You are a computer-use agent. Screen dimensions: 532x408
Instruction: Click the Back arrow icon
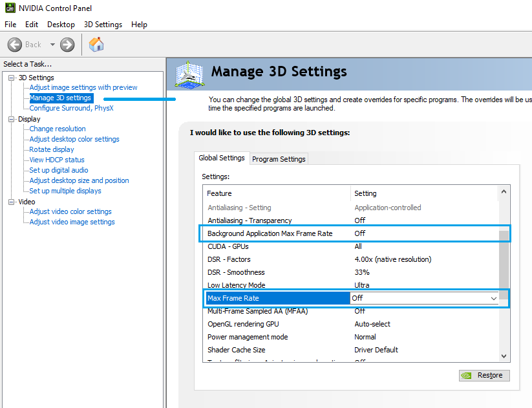point(15,45)
